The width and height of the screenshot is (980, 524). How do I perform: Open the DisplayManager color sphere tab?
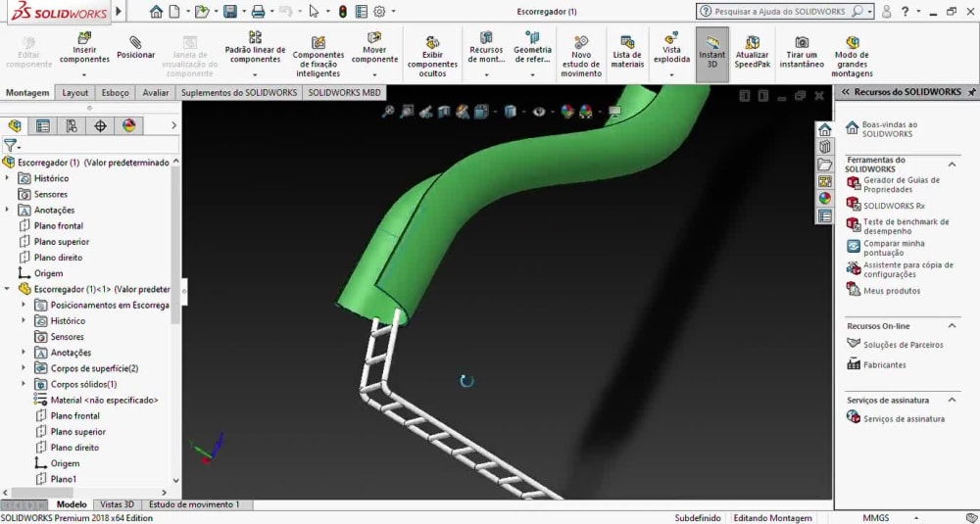(128, 126)
